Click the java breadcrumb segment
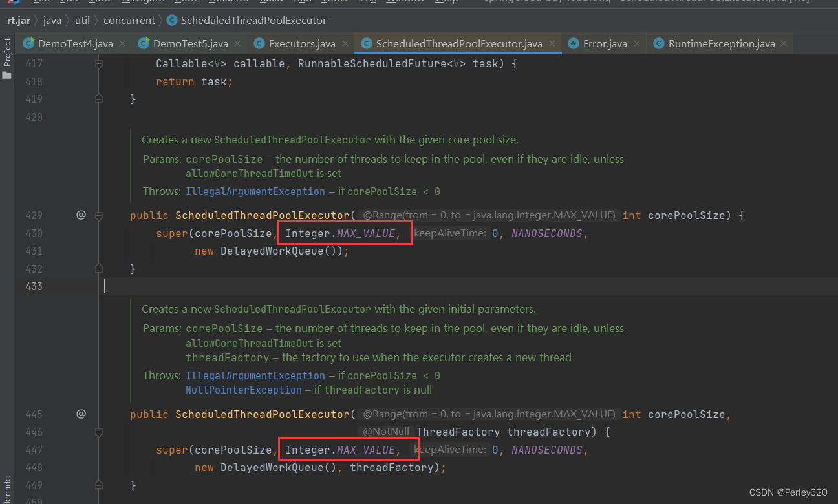Image resolution: width=838 pixels, height=504 pixels. [x=52, y=20]
